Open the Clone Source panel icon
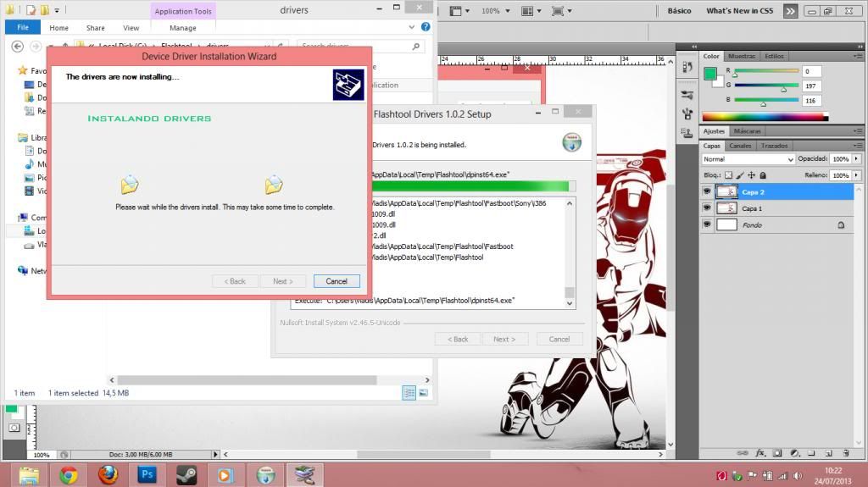868x487 pixels. 687,133
